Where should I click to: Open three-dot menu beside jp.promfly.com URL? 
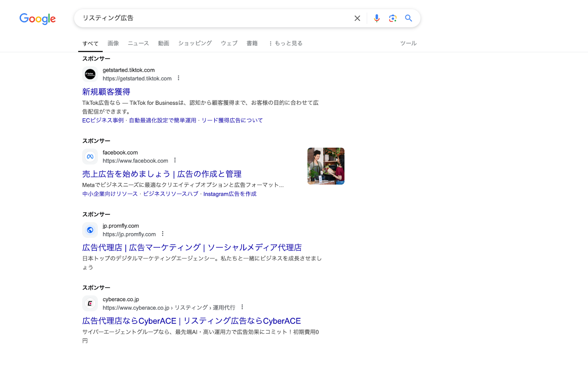point(163,234)
